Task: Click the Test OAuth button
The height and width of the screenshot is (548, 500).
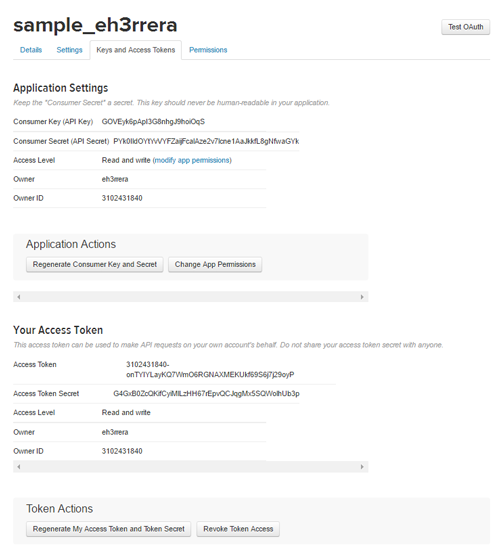Action: click(465, 27)
